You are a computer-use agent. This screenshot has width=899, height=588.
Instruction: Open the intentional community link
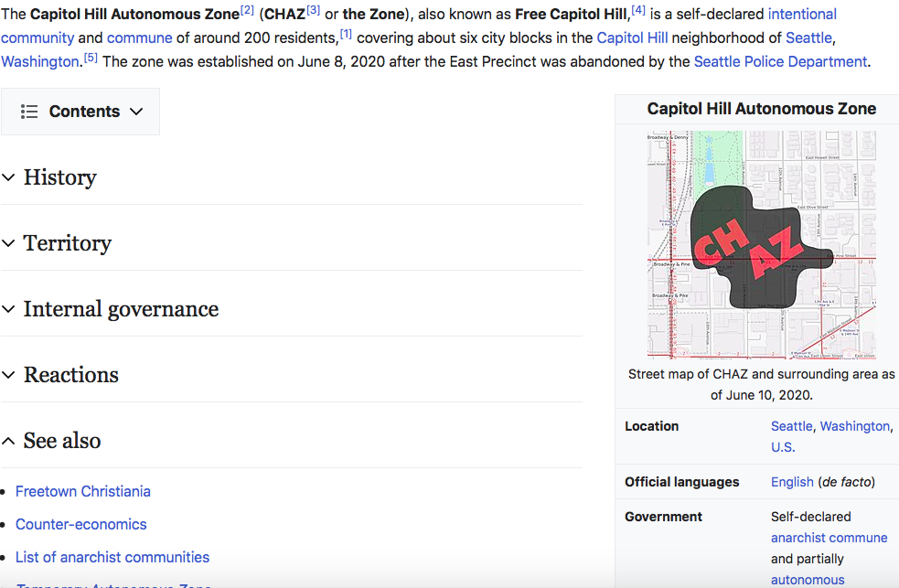(x=801, y=14)
